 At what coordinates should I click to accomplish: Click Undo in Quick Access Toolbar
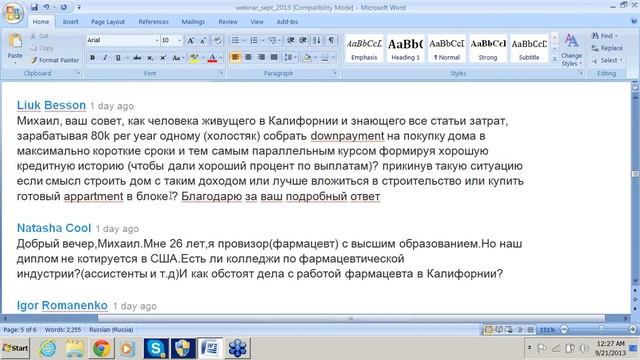(x=47, y=7)
